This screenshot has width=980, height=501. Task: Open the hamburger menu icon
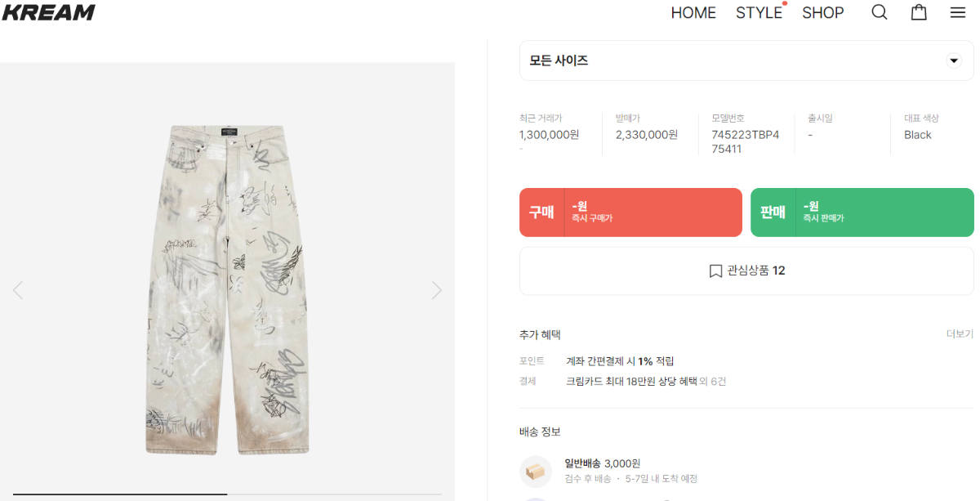point(958,12)
